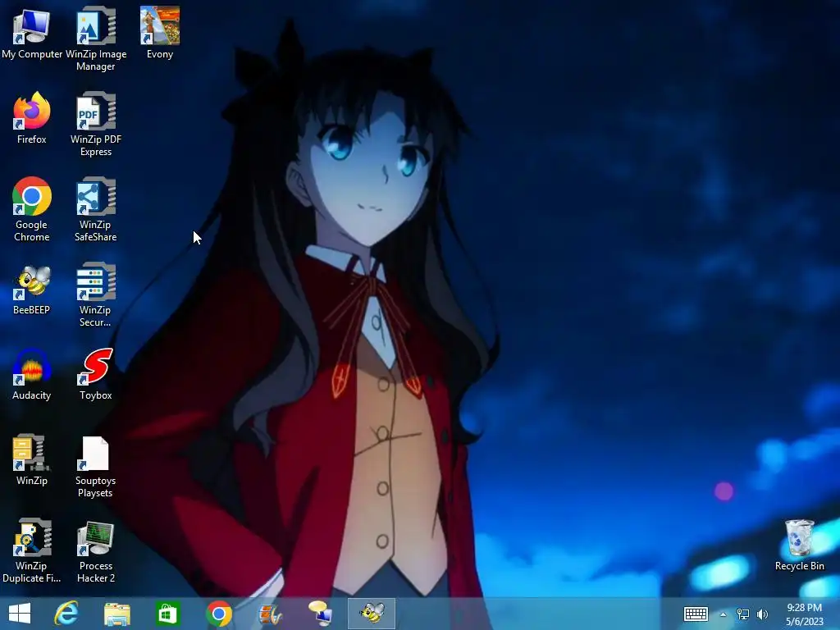This screenshot has height=630, width=840.
Task: Select the WinZip PDF Express shortcut
Action: click(96, 125)
